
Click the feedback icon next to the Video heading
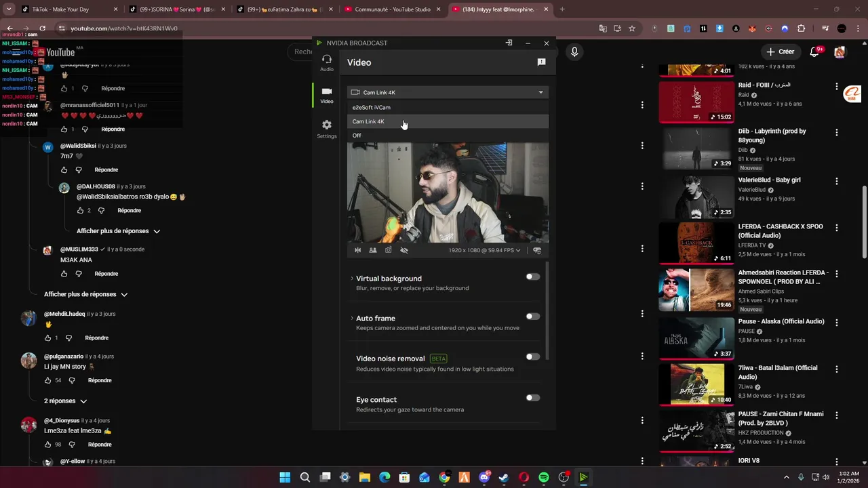tap(541, 62)
